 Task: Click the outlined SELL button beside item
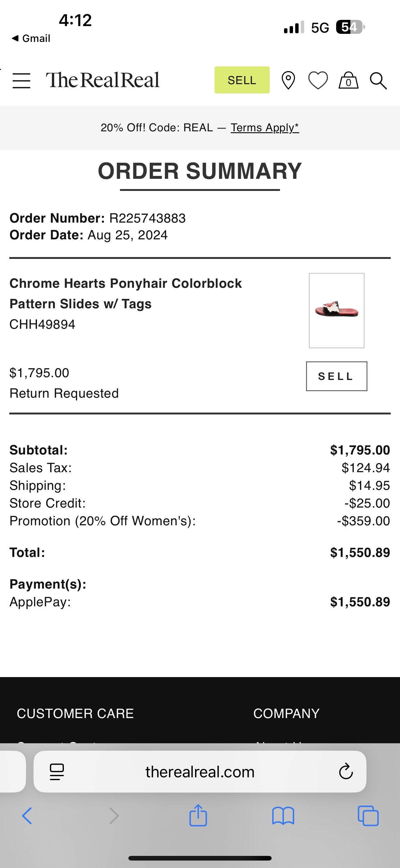tap(337, 376)
